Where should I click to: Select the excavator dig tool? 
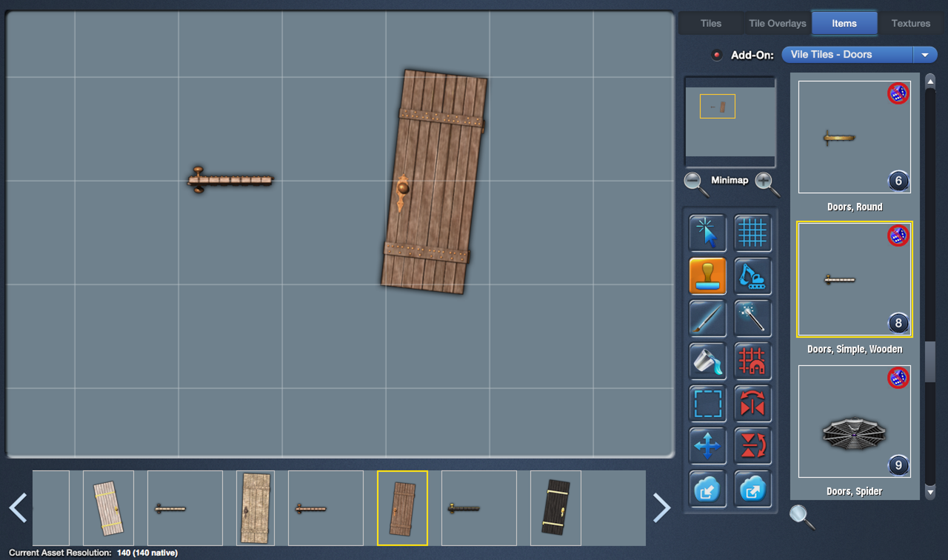click(752, 276)
